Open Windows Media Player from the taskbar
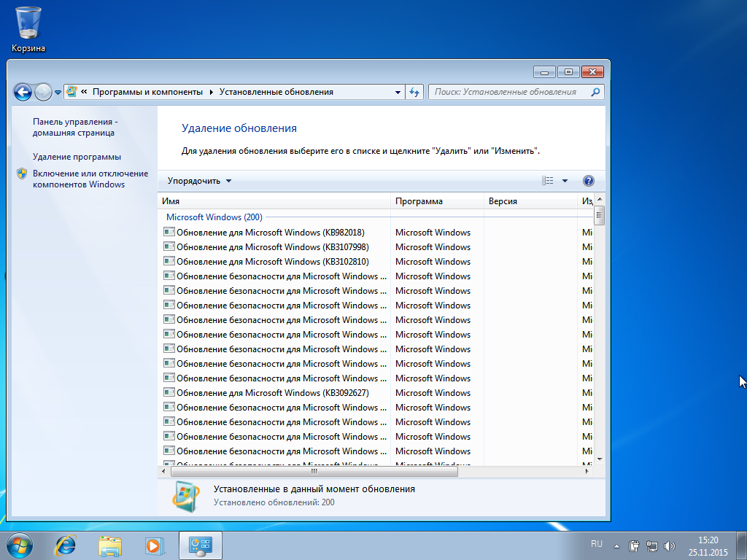 [x=155, y=545]
